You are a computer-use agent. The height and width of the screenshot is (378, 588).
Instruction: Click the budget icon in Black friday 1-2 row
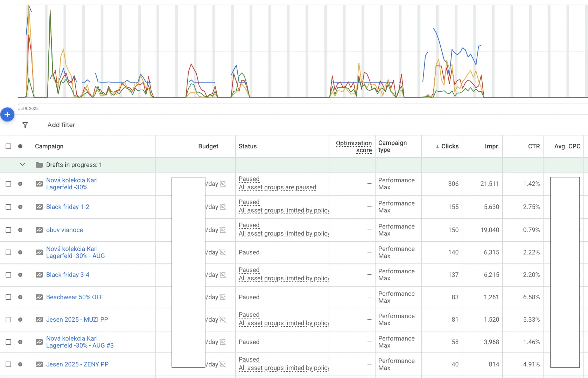pos(223,207)
